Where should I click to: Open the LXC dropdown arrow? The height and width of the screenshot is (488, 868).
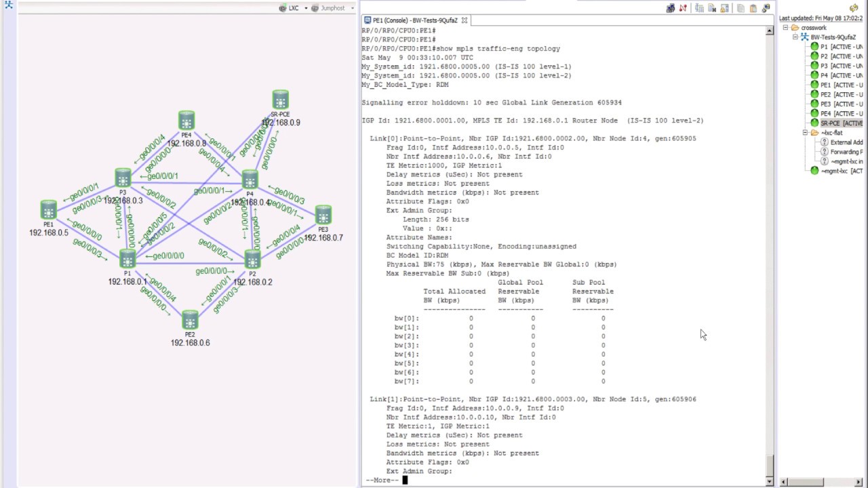[306, 8]
